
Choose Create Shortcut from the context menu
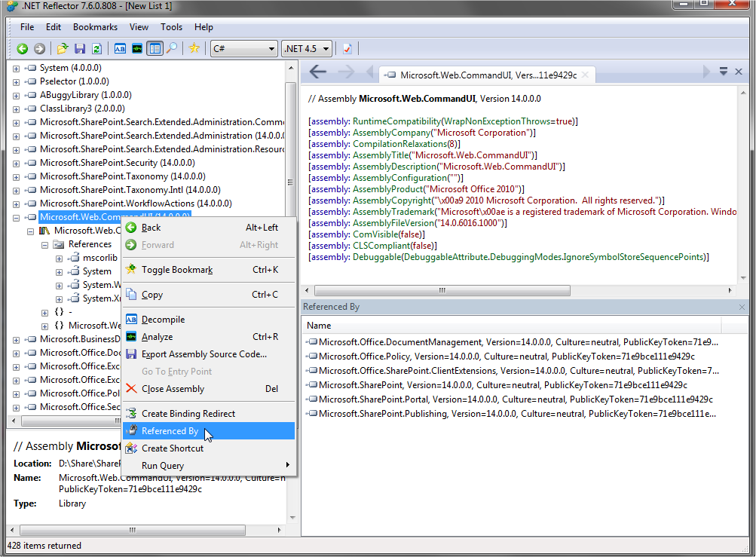point(209,448)
